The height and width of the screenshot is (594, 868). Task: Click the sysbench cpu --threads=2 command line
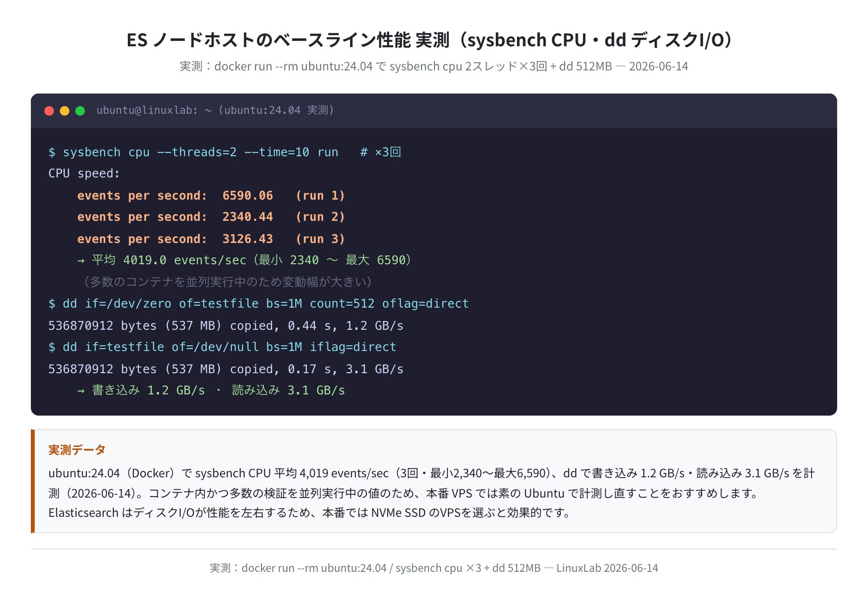[225, 152]
